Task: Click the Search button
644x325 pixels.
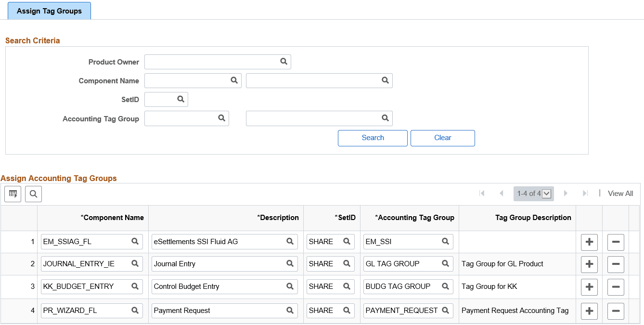Action: click(373, 138)
